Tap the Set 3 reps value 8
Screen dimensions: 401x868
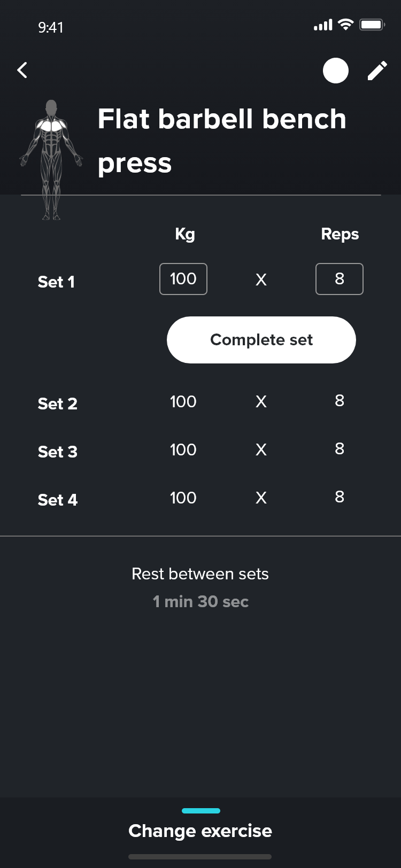click(x=340, y=449)
